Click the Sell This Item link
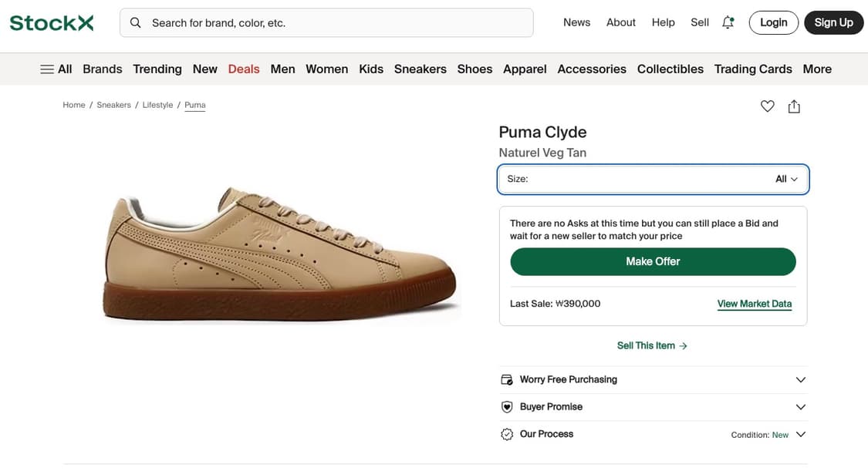 tap(652, 345)
